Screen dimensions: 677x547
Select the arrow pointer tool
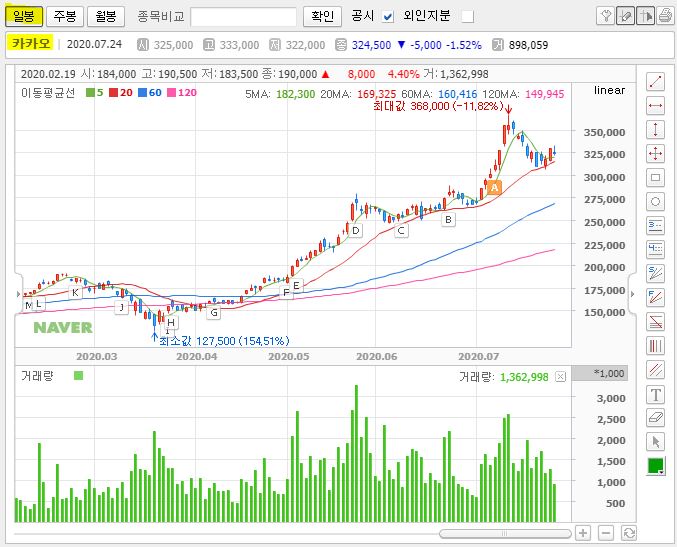pyautogui.click(x=655, y=442)
